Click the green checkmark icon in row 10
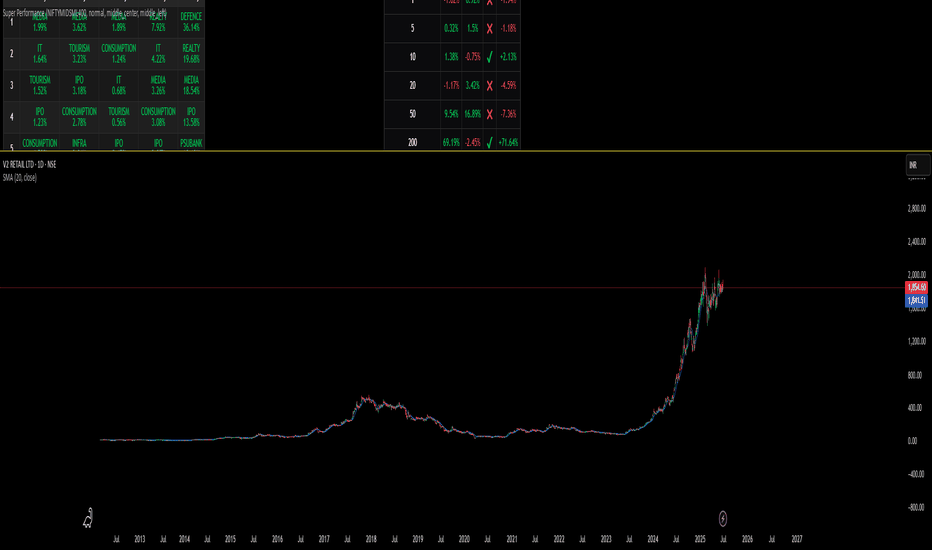Image resolution: width=932 pixels, height=550 pixels. [489, 57]
